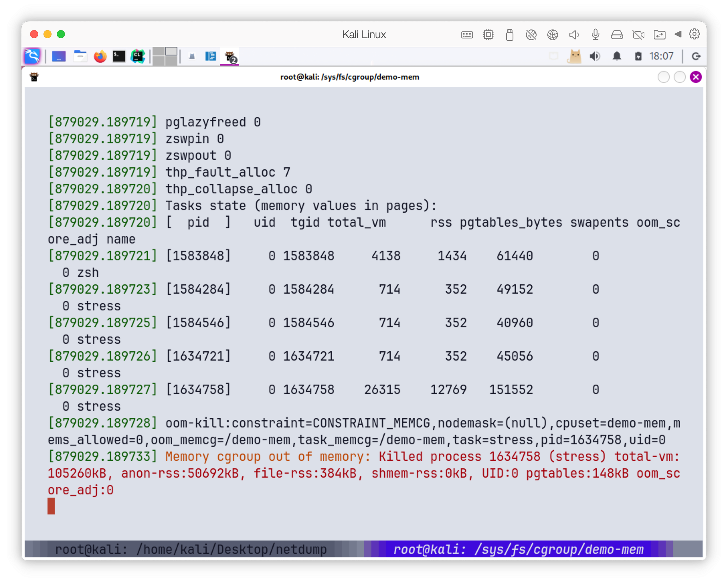Click the 18:07 panel clock

tap(661, 56)
